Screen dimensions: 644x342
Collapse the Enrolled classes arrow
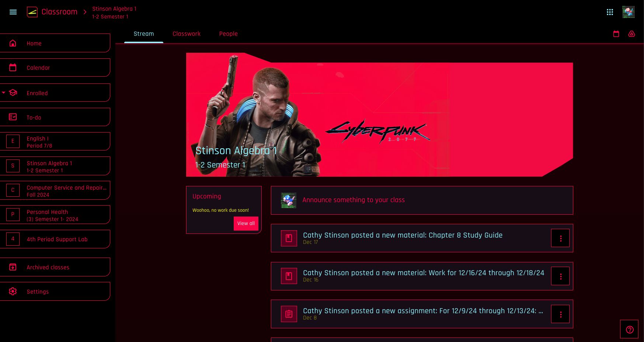[3, 93]
